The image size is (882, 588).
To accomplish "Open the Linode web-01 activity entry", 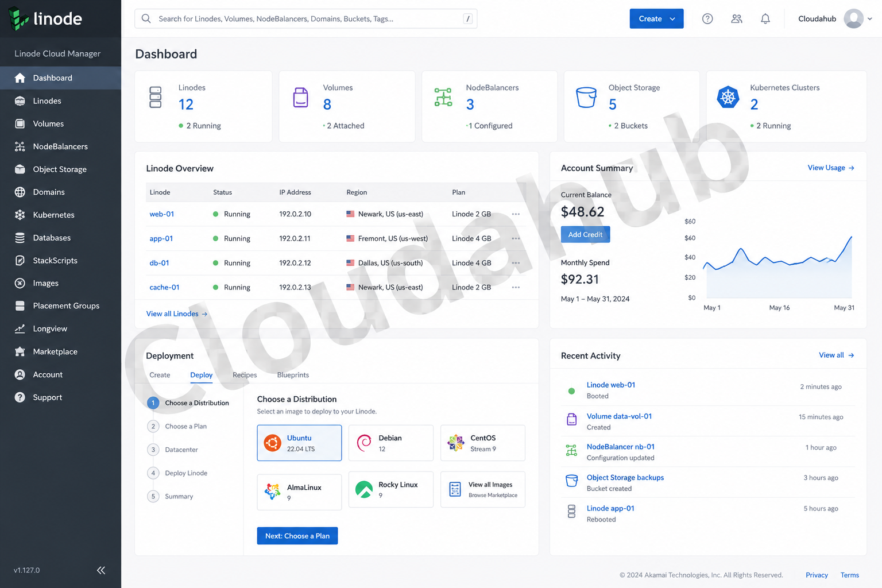I will (611, 385).
